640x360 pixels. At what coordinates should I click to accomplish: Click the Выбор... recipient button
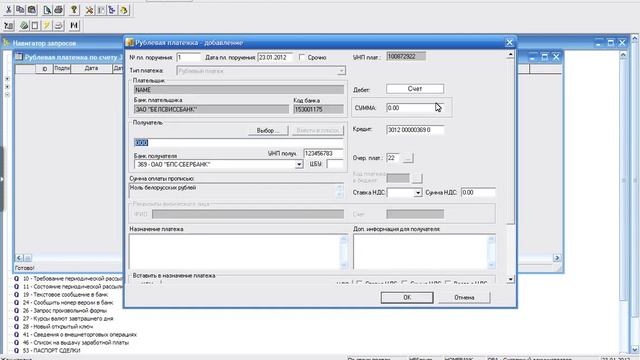coord(268,131)
